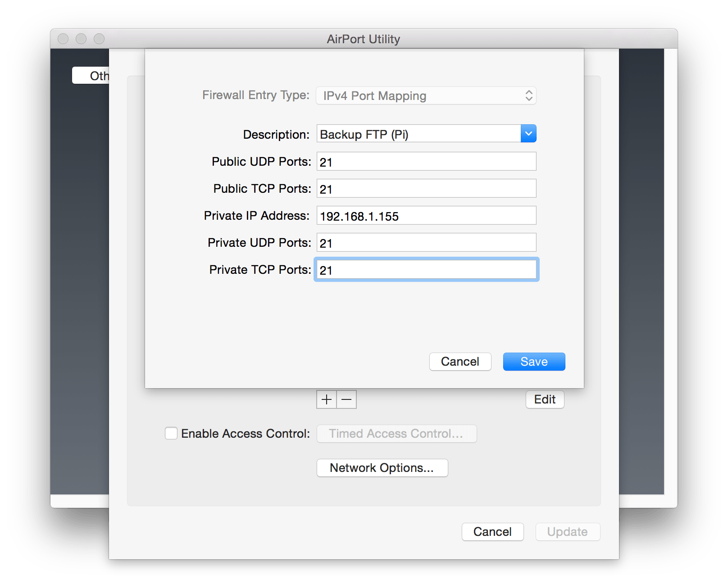
Task: Close the AirPort Utility window
Action: tap(63, 39)
